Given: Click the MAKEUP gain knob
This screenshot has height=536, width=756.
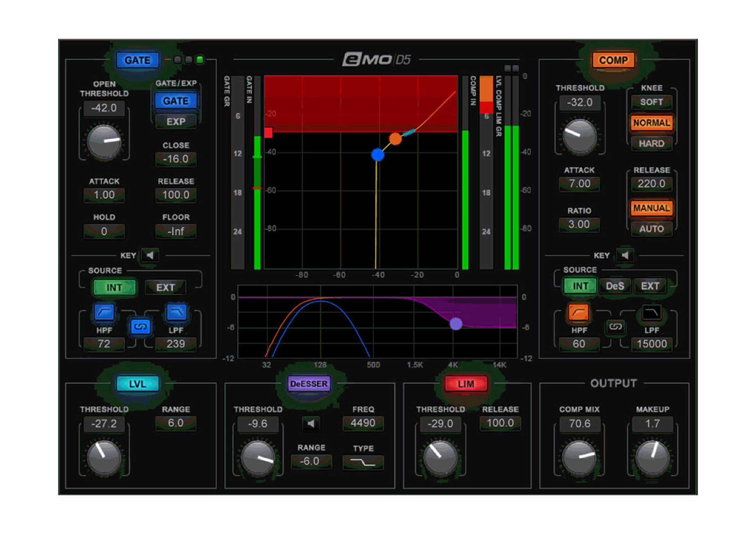Looking at the screenshot, I should pyautogui.click(x=652, y=458).
